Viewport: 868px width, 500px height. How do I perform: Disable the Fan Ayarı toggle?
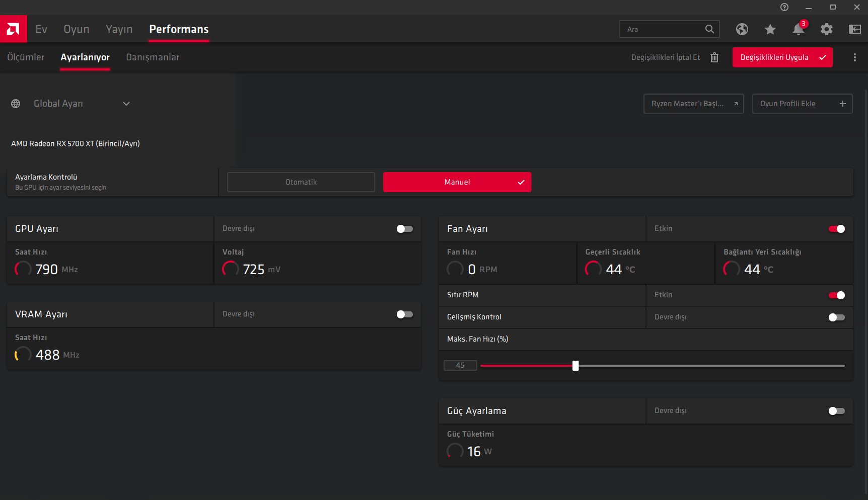click(837, 229)
